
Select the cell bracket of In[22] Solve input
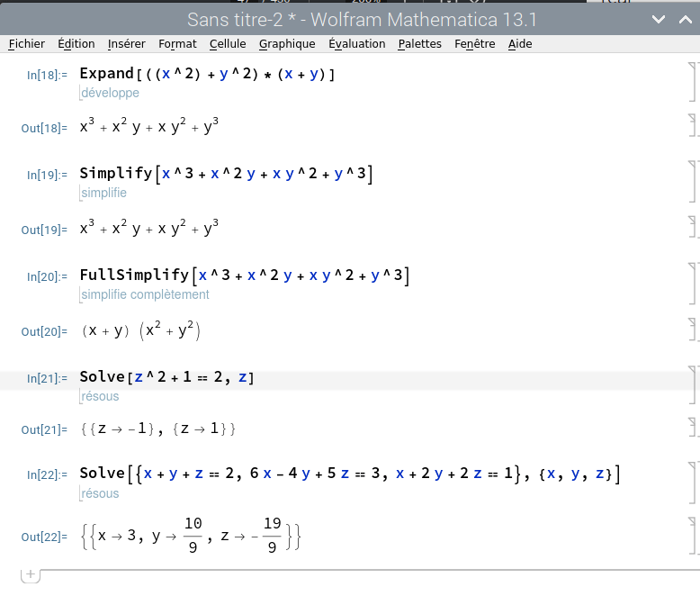tap(691, 482)
